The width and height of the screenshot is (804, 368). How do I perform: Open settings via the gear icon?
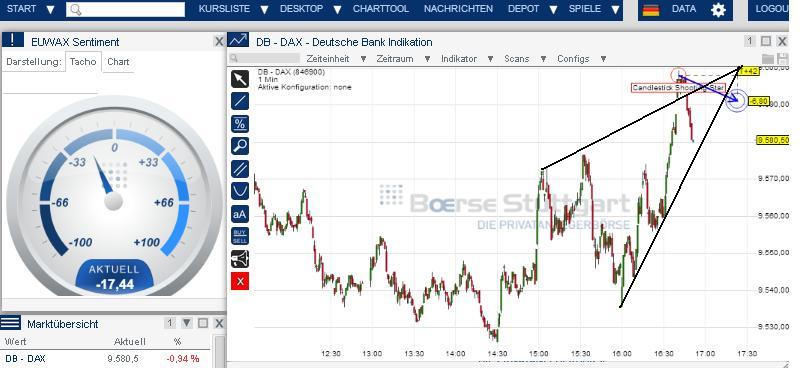point(718,10)
